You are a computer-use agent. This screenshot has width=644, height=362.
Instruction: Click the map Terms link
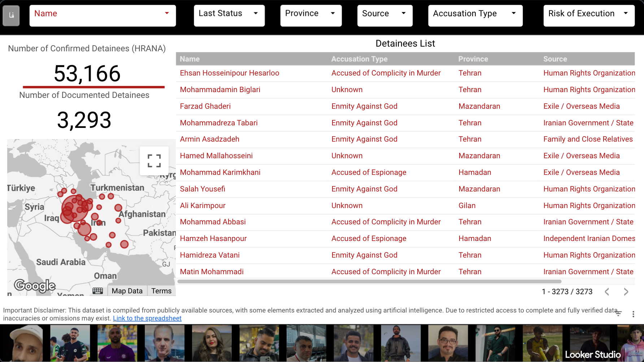coord(161,291)
